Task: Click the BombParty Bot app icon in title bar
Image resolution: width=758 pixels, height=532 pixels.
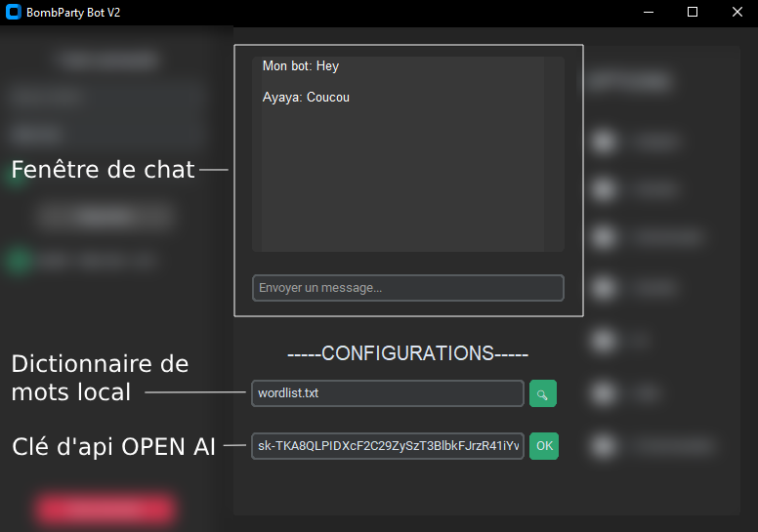Action: point(13,13)
